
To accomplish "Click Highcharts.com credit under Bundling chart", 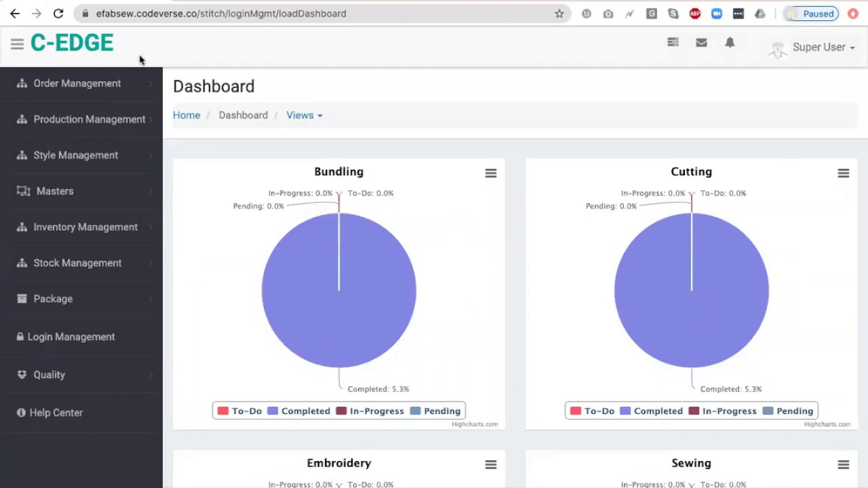I will coord(475,424).
